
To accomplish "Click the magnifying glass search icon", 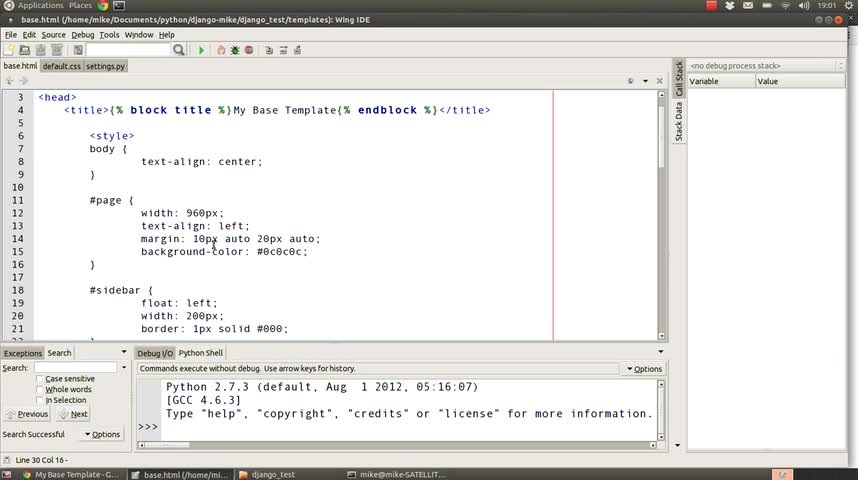I will point(178,50).
